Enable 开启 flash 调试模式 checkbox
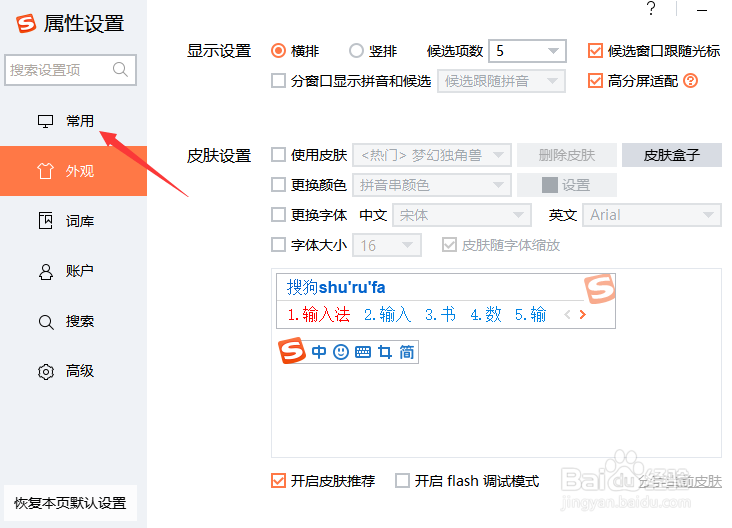 coord(402,480)
